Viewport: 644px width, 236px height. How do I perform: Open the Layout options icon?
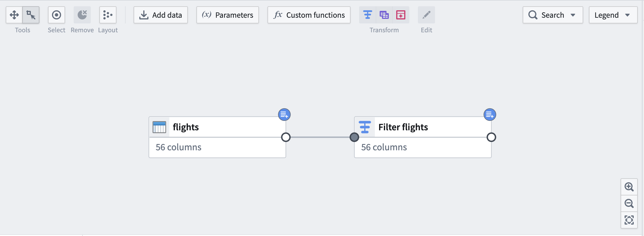108,15
